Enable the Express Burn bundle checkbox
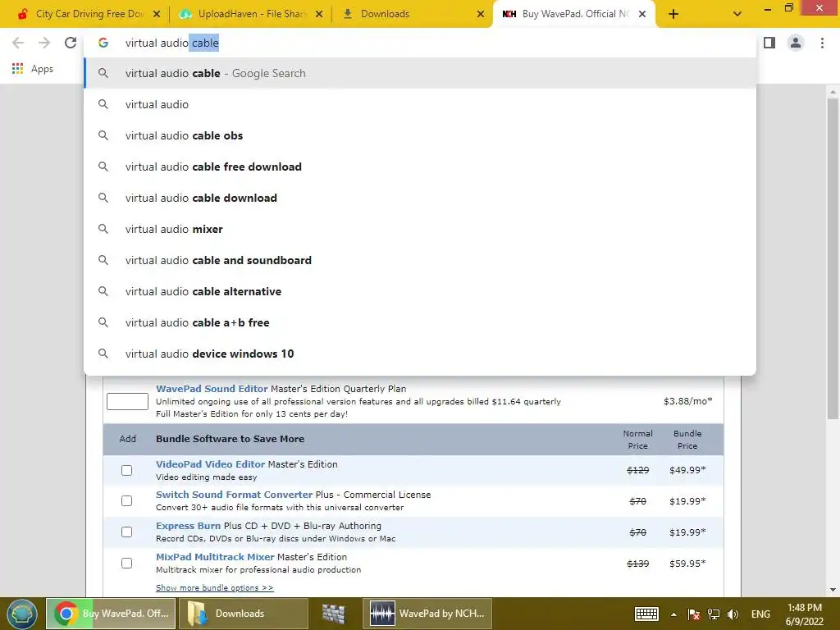 (126, 532)
